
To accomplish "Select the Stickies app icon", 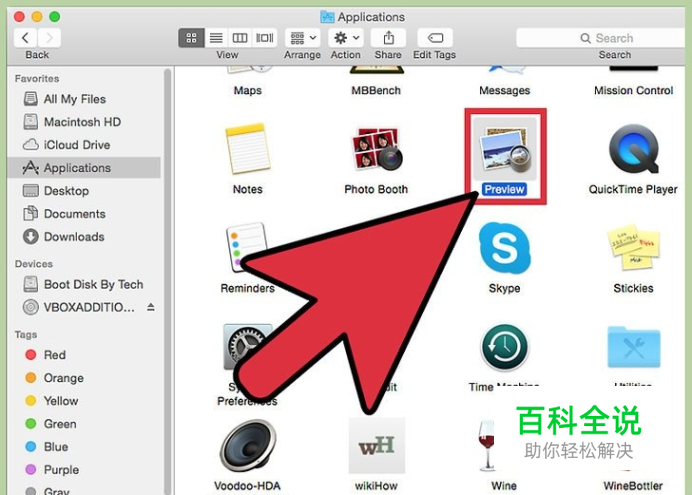I will pyautogui.click(x=633, y=247).
